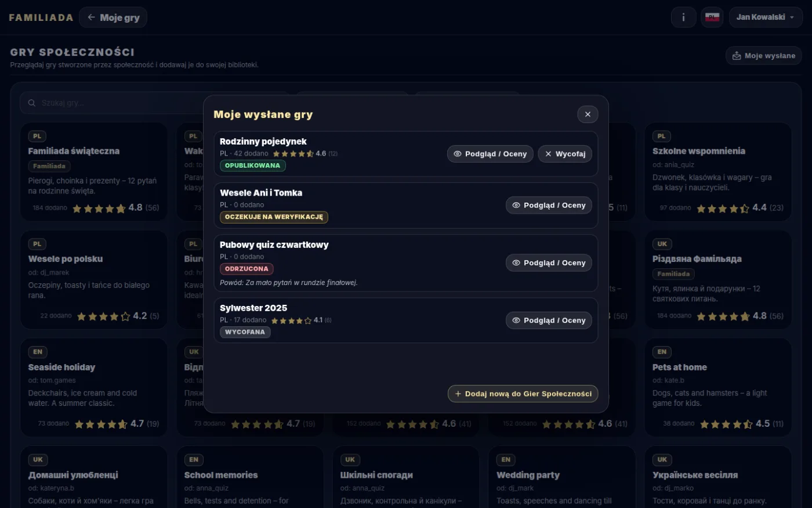Open the "Wedding party" game card
Image resolution: width=812 pixels, height=508 pixels.
point(562,477)
